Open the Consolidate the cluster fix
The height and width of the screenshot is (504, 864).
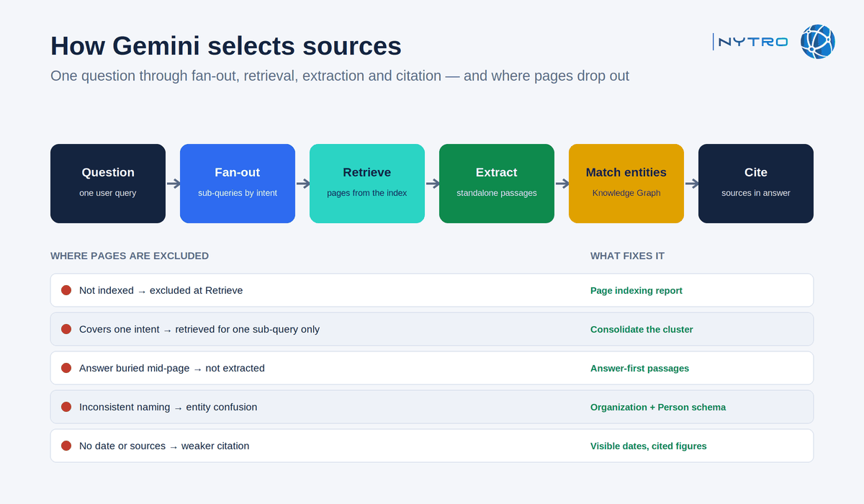642,329
